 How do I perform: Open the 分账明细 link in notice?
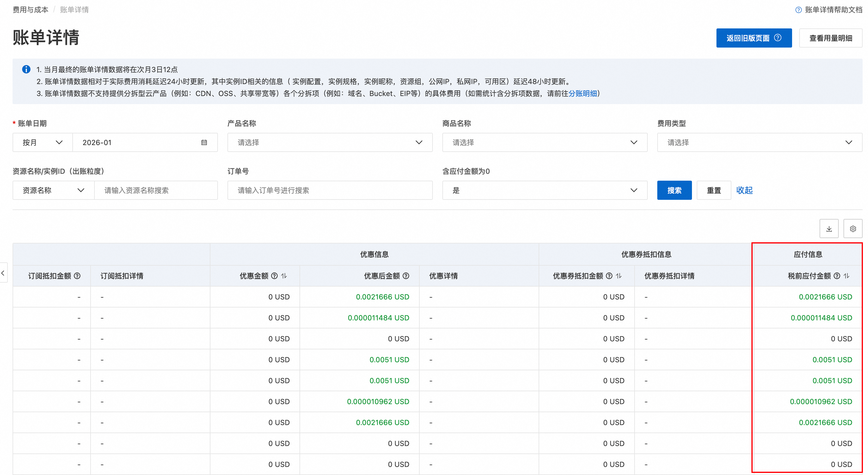tap(583, 93)
